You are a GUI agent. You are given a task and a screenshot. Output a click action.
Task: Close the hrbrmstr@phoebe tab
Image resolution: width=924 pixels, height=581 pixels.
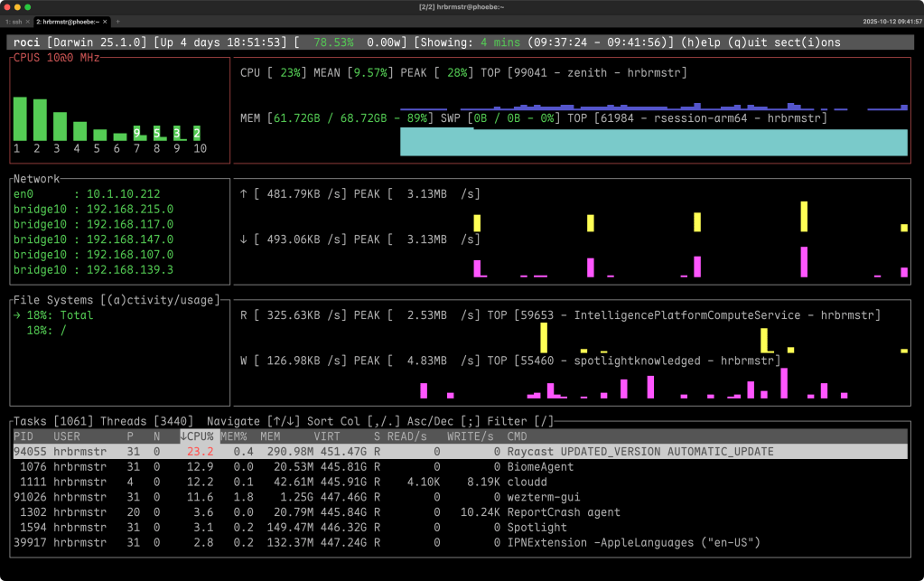point(105,21)
